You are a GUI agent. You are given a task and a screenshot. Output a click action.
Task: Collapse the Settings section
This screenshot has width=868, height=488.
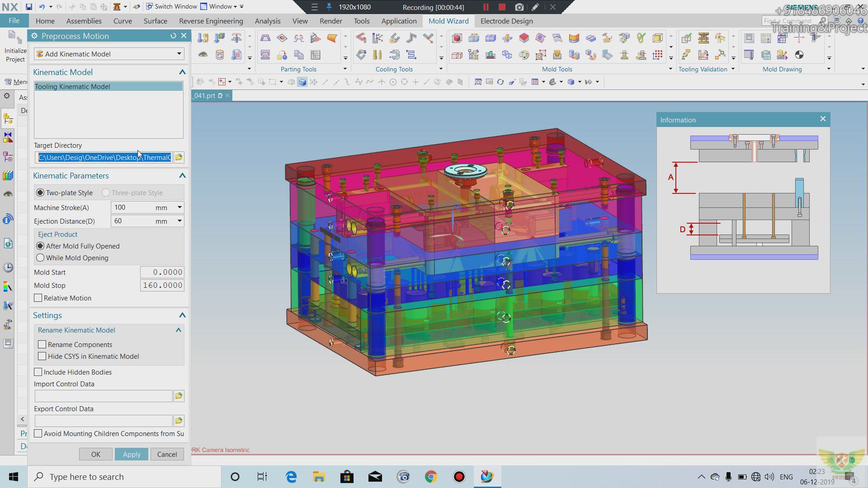pos(182,315)
